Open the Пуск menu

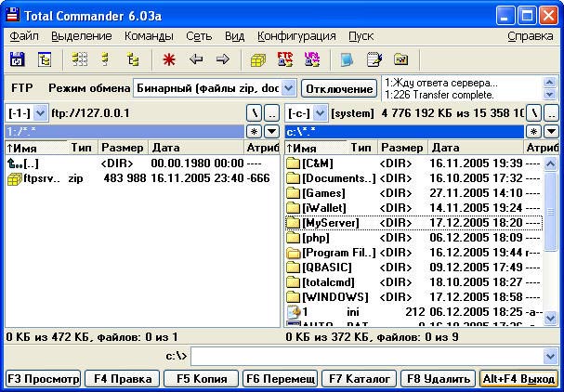tap(361, 36)
